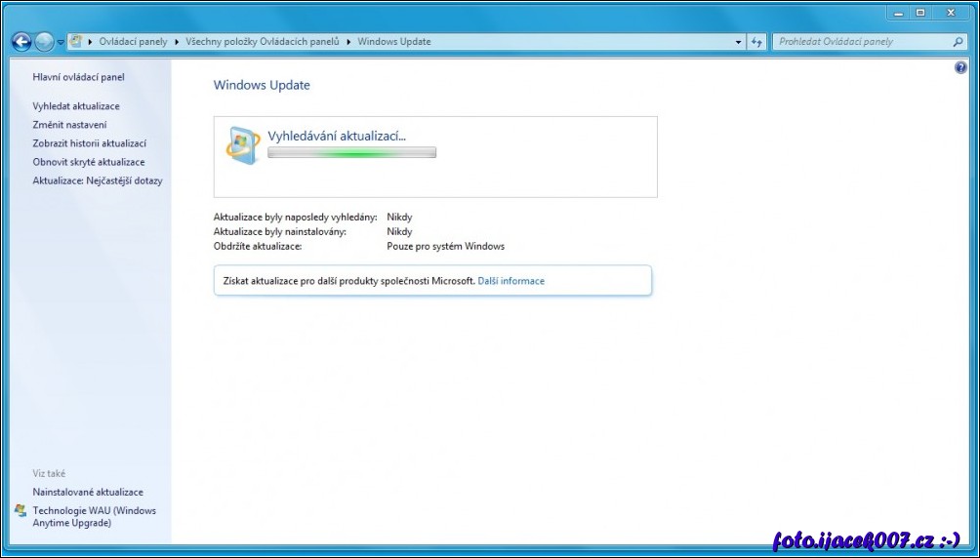Open Zobrazit historii aktualizací

coord(89,143)
